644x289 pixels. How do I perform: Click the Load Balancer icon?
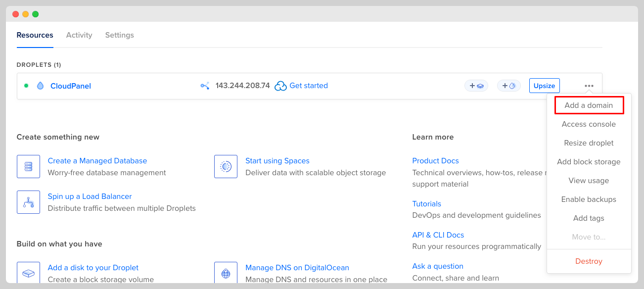(28, 202)
